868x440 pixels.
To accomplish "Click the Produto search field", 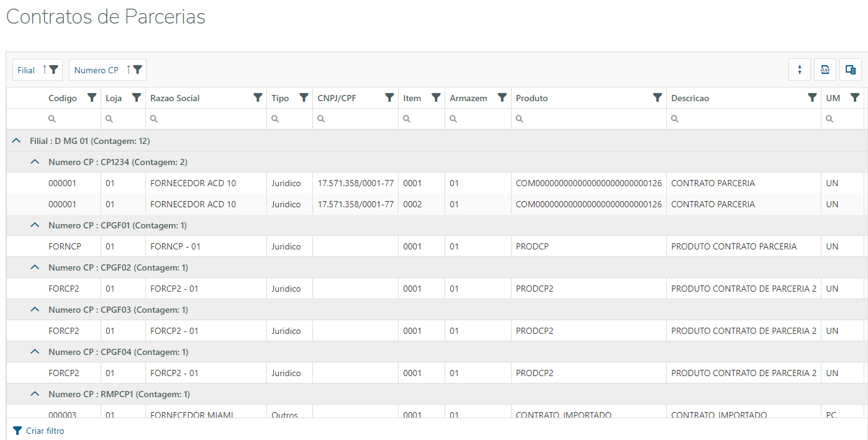I will (589, 119).
